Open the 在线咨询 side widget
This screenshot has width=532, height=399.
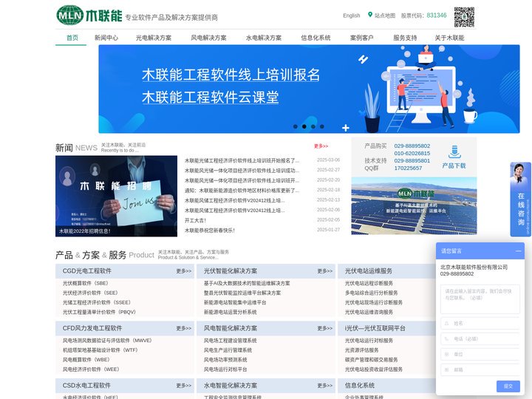point(520,199)
